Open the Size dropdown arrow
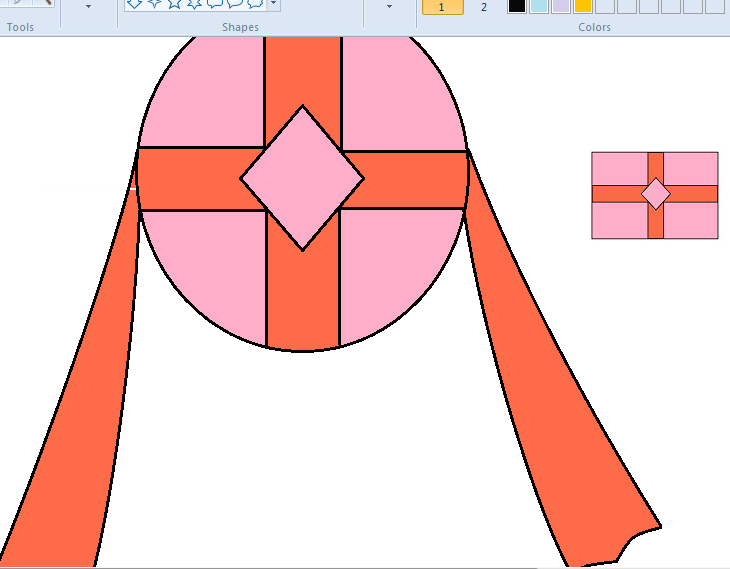 pyautogui.click(x=389, y=6)
